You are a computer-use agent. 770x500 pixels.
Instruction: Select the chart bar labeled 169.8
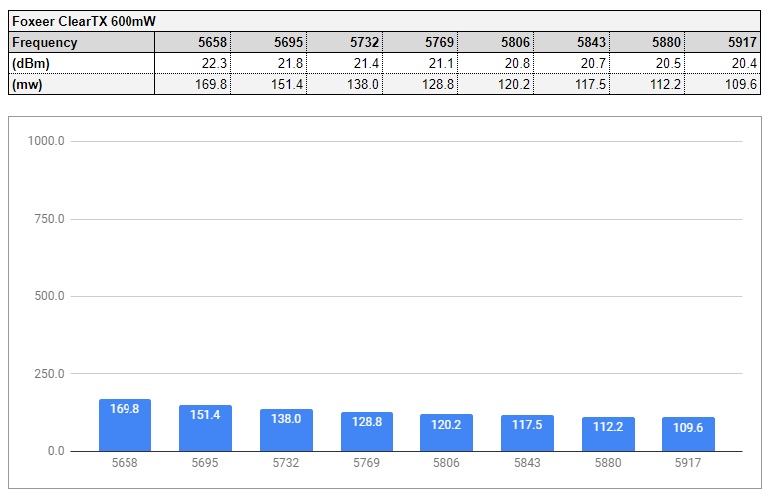[125, 425]
